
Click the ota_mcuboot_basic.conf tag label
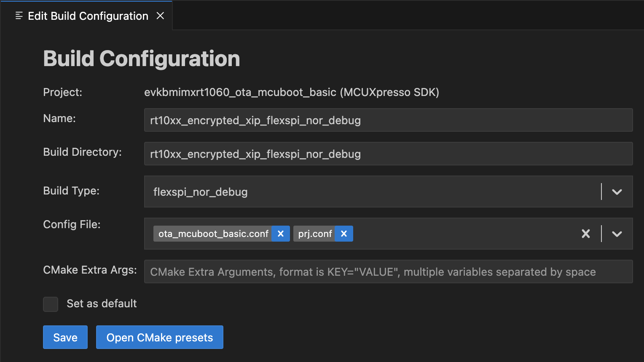click(x=213, y=234)
